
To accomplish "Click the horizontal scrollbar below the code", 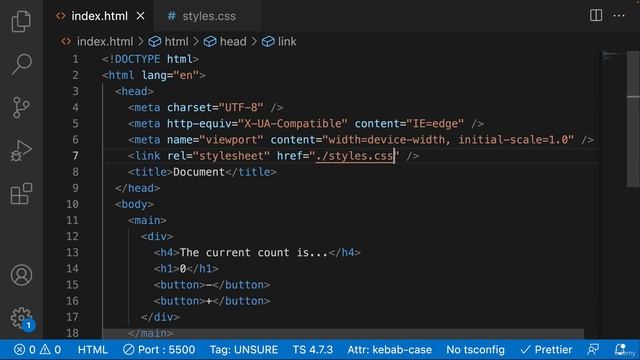I will 343,333.
